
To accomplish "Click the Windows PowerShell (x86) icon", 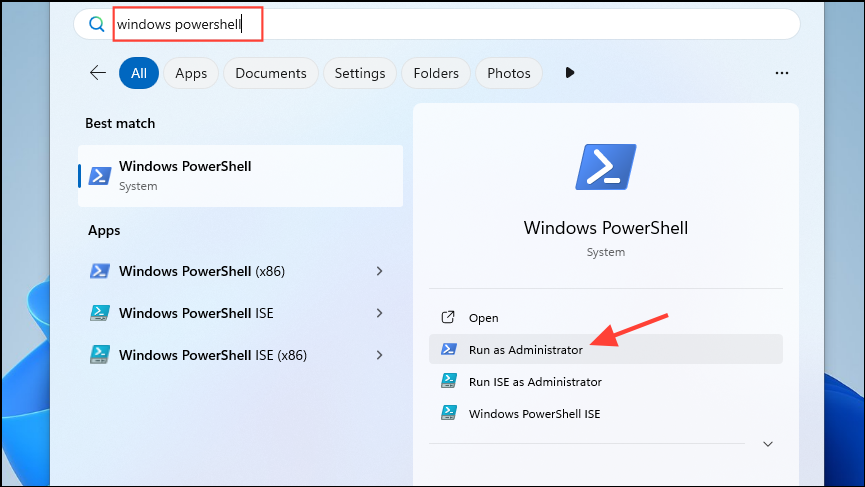I will click(x=100, y=271).
